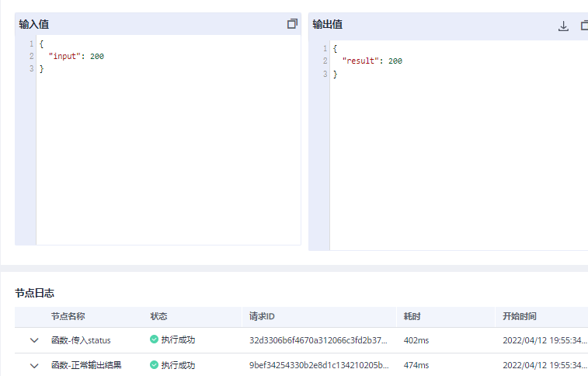Click the 函数-传入status node name

81,340
